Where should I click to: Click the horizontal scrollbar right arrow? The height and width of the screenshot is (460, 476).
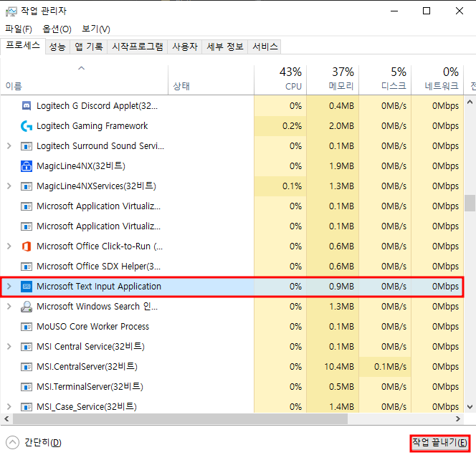(x=458, y=419)
